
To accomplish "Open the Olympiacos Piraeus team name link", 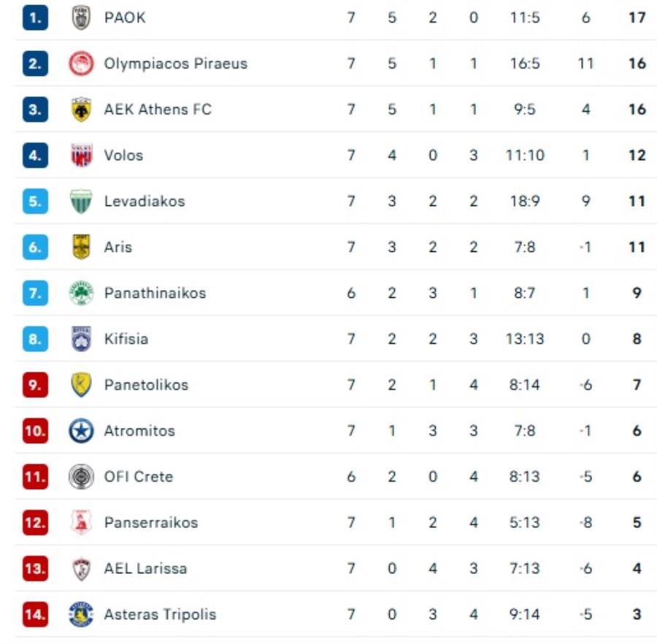I will pos(175,64).
